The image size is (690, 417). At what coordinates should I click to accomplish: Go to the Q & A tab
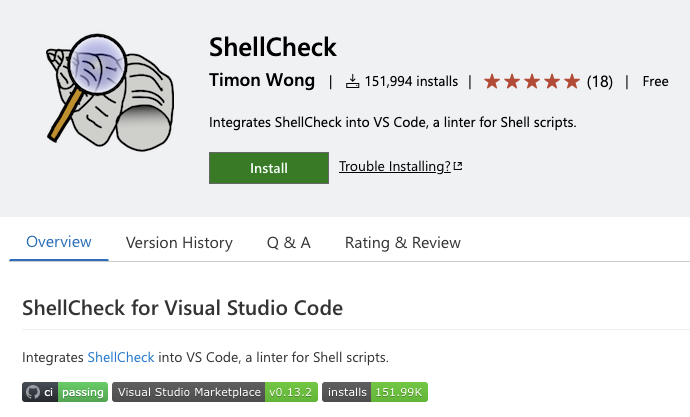[x=288, y=242]
